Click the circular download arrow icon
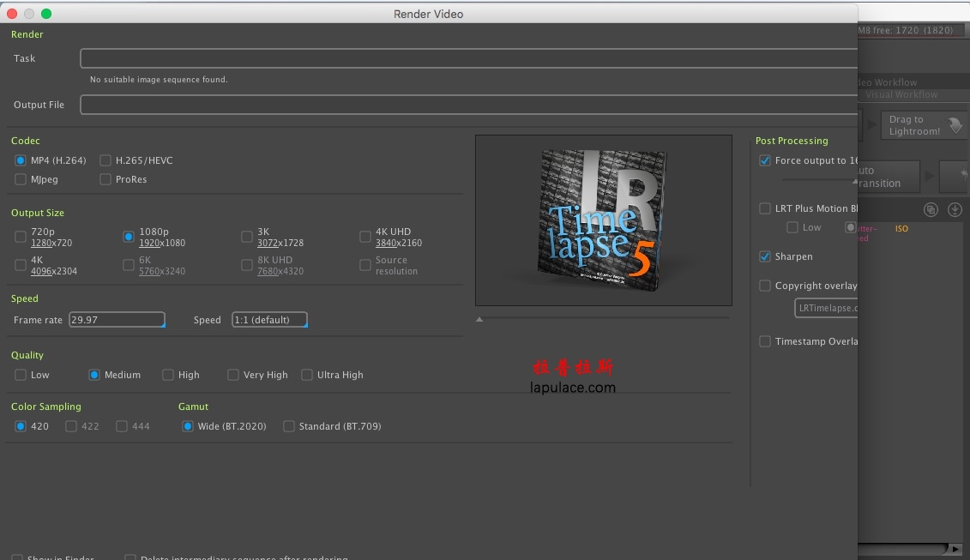 tap(955, 210)
